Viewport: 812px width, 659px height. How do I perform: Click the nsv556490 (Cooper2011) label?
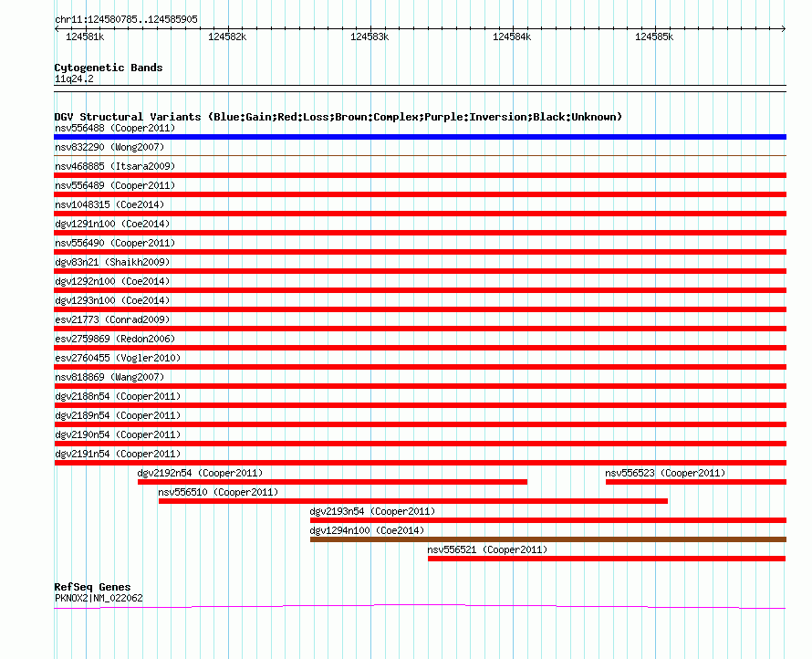click(x=115, y=243)
